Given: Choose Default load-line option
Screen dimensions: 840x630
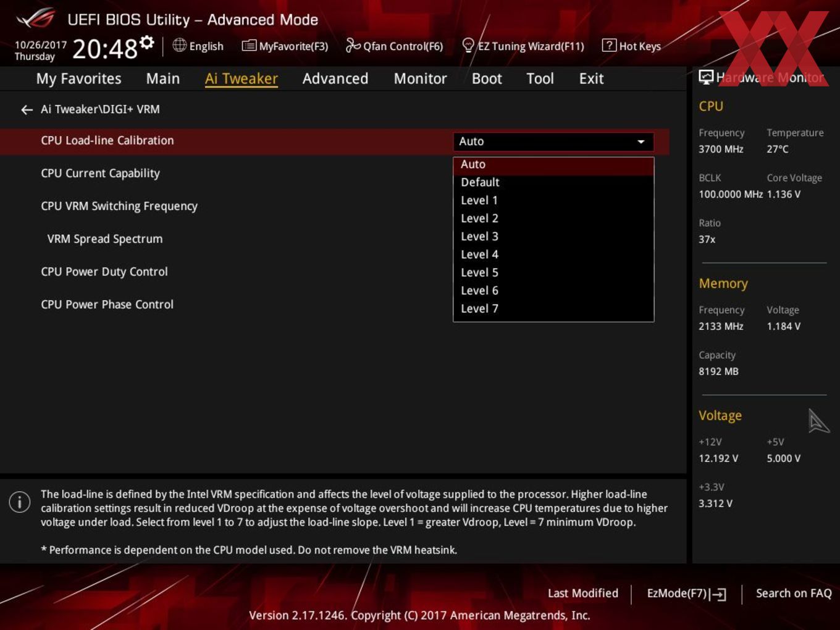Looking at the screenshot, I should [x=553, y=182].
